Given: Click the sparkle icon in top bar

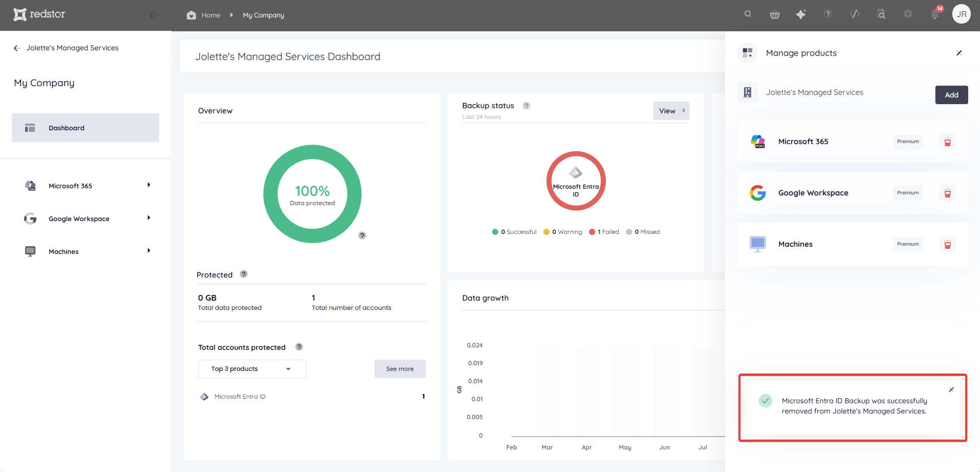Looking at the screenshot, I should click(x=801, y=14).
